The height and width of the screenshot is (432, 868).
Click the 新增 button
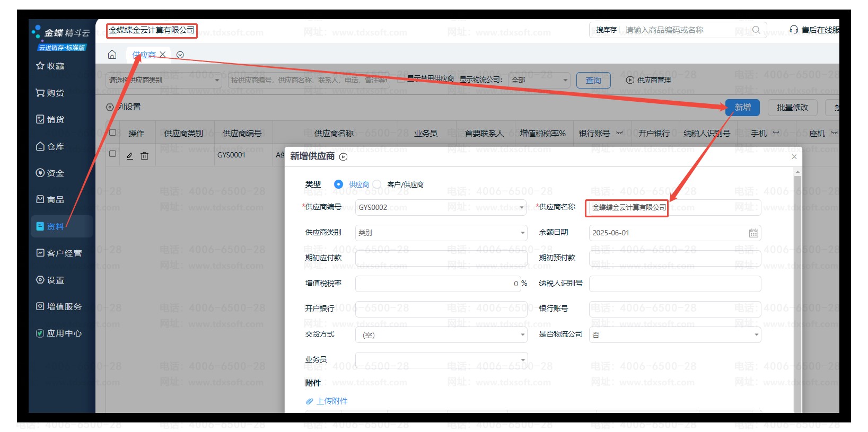pyautogui.click(x=742, y=108)
